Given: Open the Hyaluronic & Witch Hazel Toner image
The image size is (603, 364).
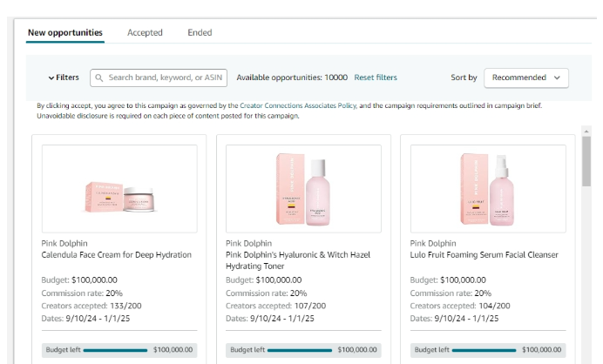Looking at the screenshot, I should (x=303, y=188).
